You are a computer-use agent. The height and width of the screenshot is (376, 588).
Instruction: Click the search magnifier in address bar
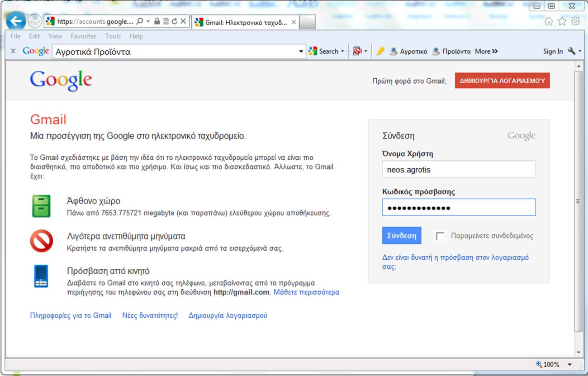point(140,21)
